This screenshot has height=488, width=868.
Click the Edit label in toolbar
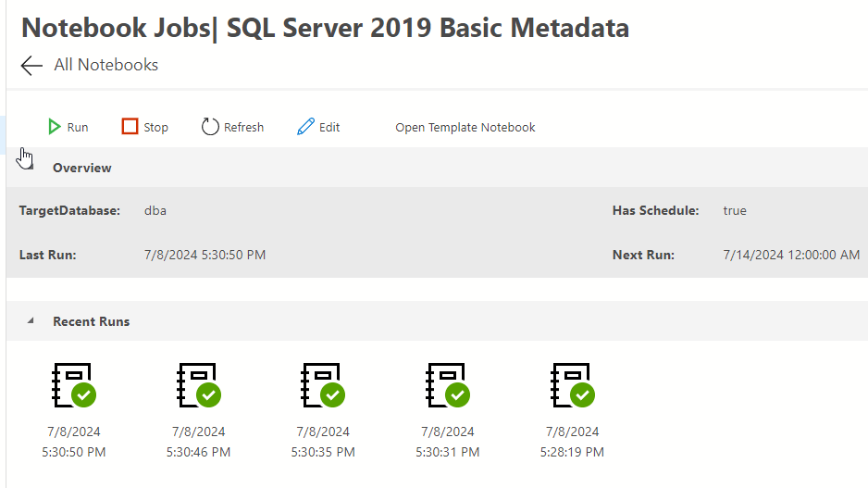(329, 128)
